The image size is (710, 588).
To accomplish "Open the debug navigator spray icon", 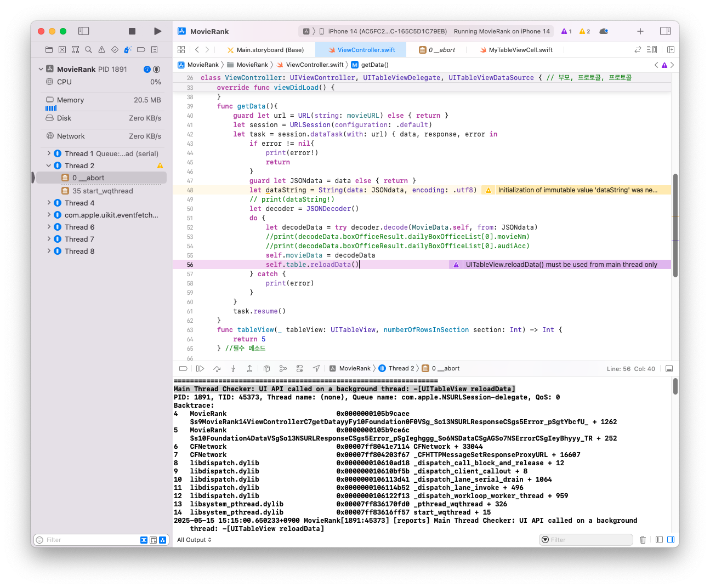I will 128,49.
